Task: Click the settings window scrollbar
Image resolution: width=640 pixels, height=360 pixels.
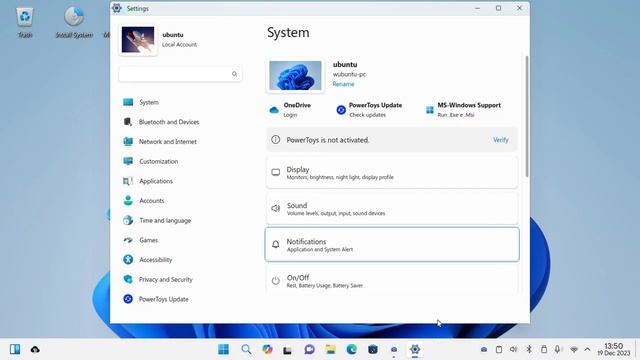Action: point(527,116)
